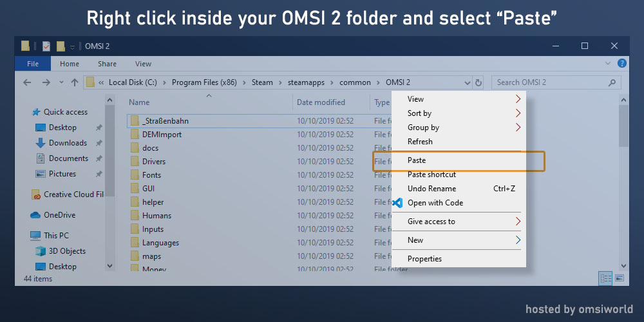The image size is (644, 322).
Task: Open the File ribbon tab
Action: [33, 64]
